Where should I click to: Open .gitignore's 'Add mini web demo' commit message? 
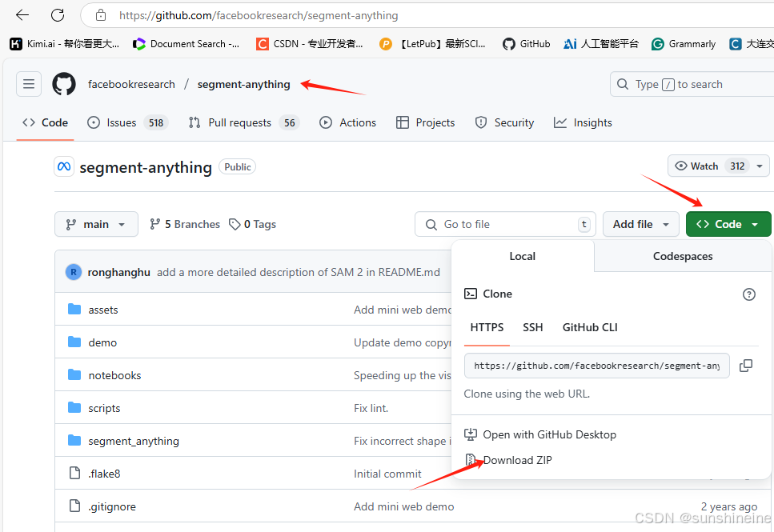click(403, 507)
